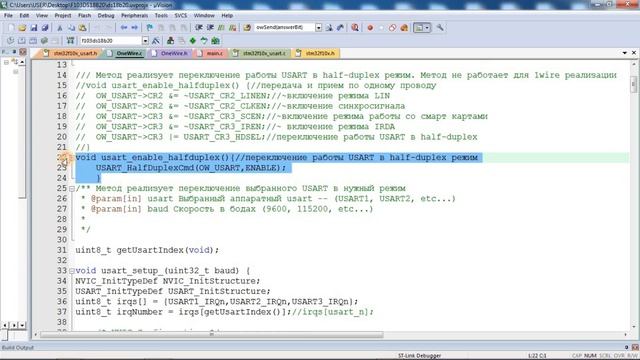This screenshot has height=360, width=640.
Task: Open the Flash menu
Action: tap(84, 16)
